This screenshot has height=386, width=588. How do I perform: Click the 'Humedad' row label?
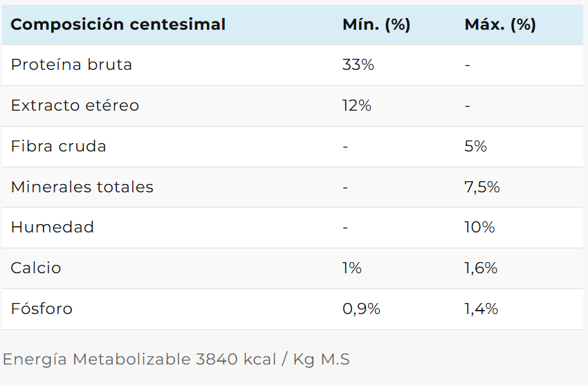click(53, 228)
